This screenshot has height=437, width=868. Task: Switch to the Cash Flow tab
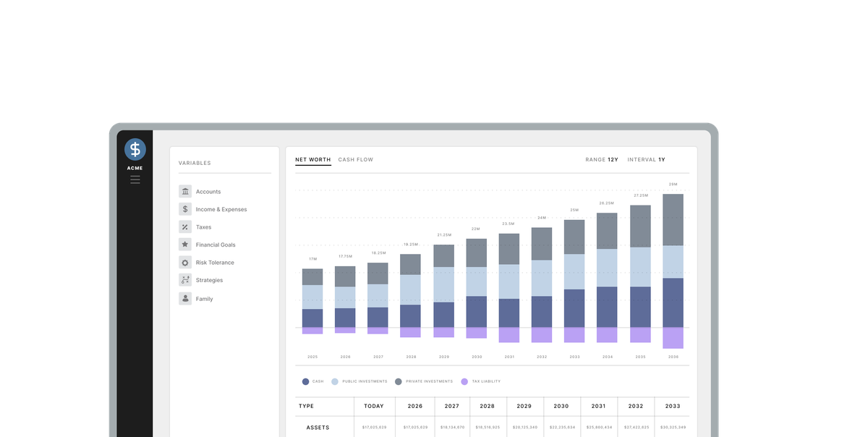(x=354, y=159)
